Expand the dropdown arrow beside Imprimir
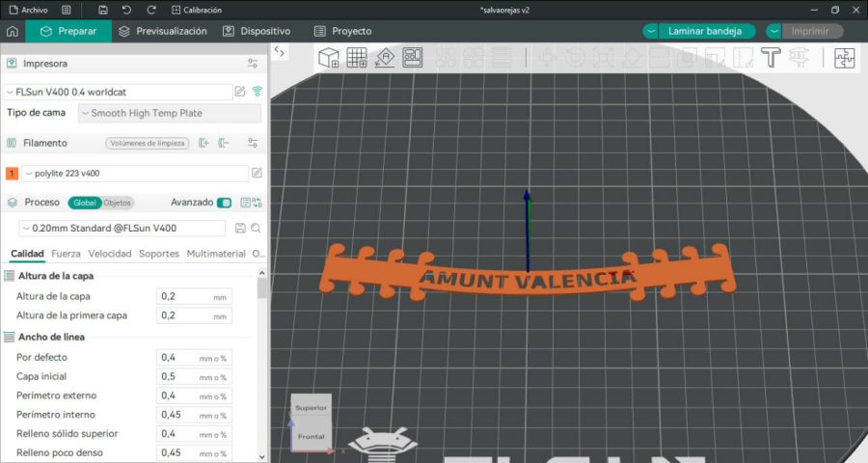 (773, 31)
